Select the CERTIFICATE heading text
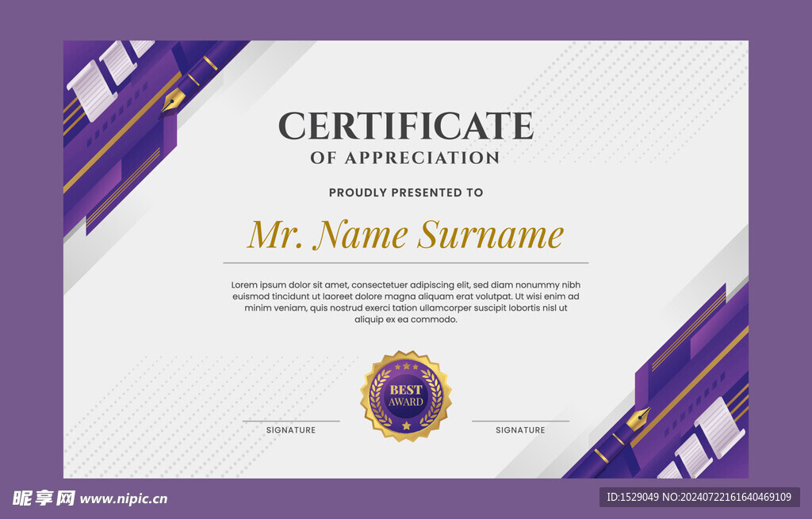812x519 pixels. pos(405,126)
